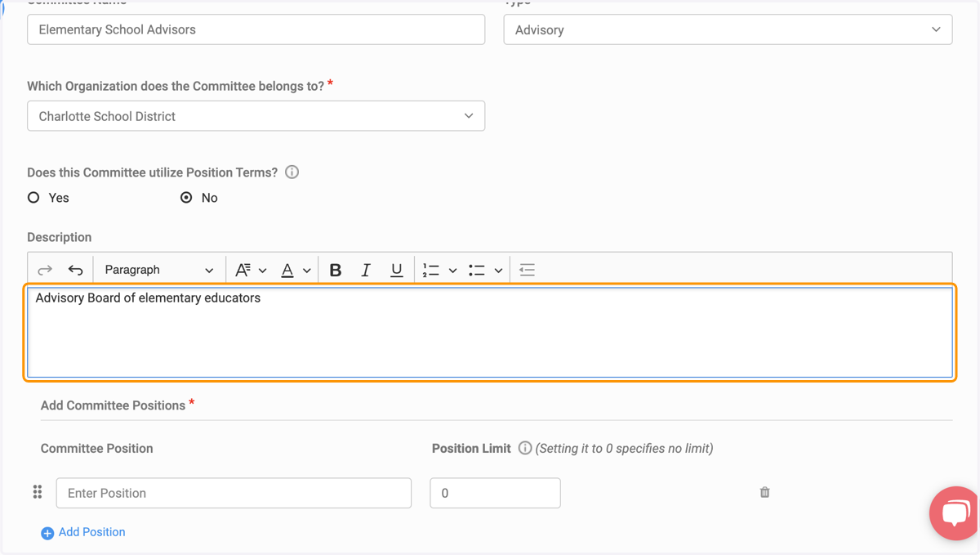Click the redo arrow icon in editor toolbar

coord(45,270)
